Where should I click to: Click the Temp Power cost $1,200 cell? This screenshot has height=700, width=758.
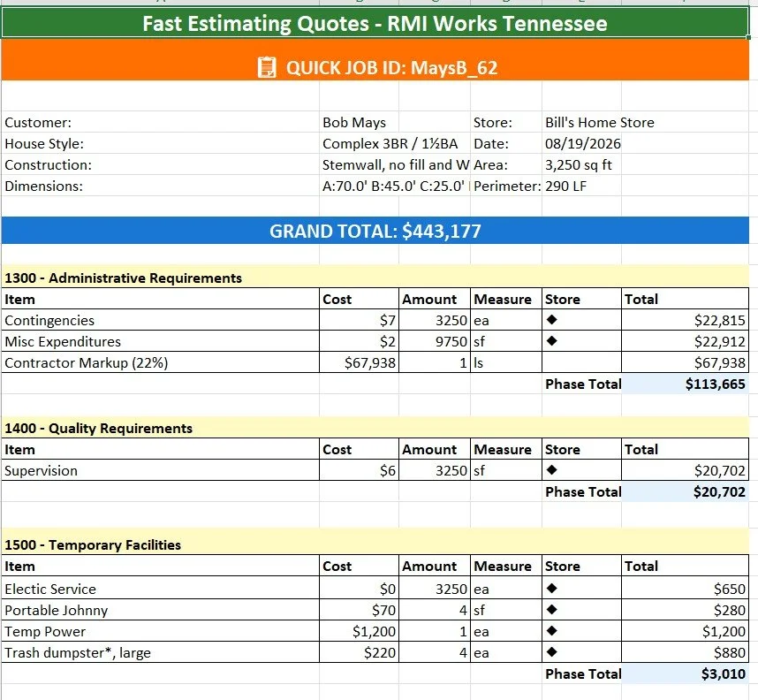(360, 632)
